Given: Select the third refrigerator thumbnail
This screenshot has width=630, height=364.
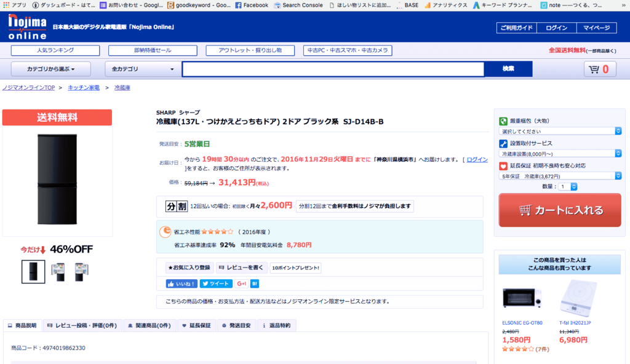Looking at the screenshot, I should (x=82, y=272).
